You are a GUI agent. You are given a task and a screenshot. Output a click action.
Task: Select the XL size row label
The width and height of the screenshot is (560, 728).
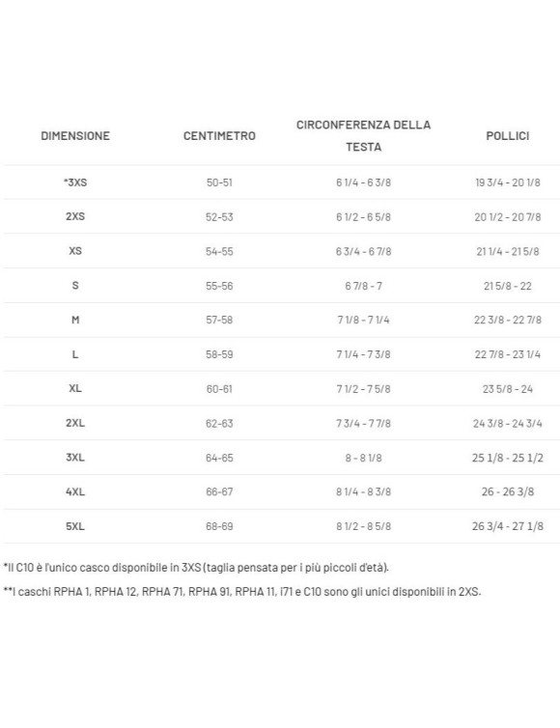pos(75,388)
